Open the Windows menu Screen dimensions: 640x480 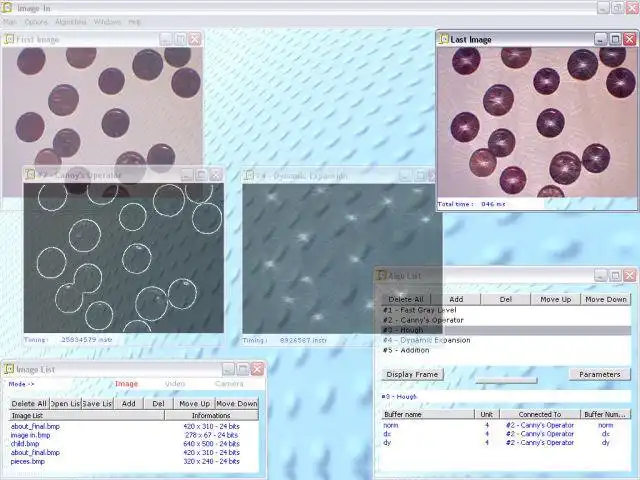pyautogui.click(x=107, y=22)
